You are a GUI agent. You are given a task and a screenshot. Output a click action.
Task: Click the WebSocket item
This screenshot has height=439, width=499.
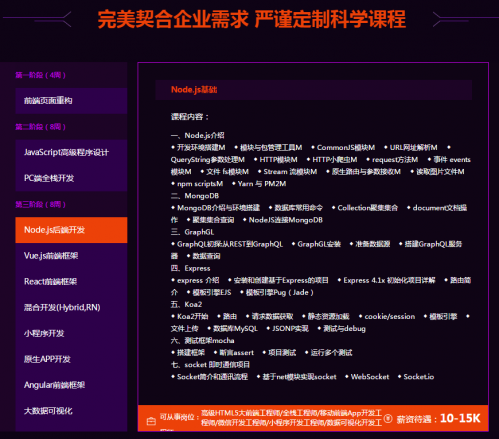[370, 377]
